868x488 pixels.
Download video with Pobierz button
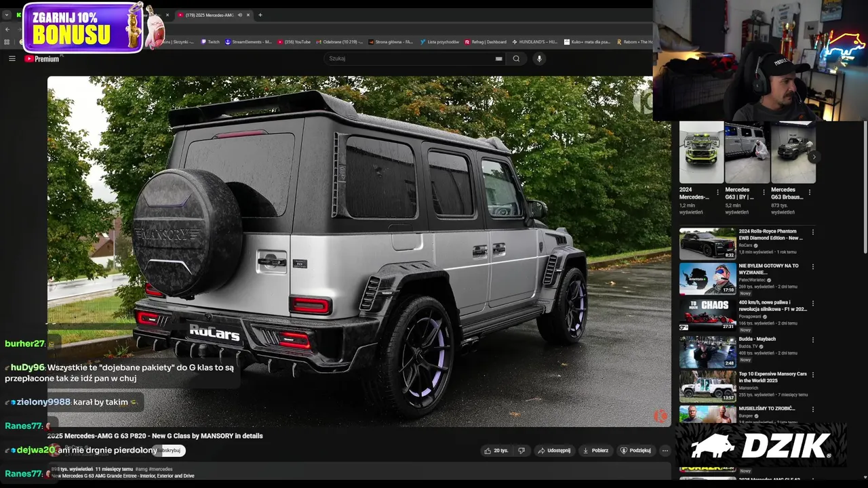pyautogui.click(x=595, y=450)
